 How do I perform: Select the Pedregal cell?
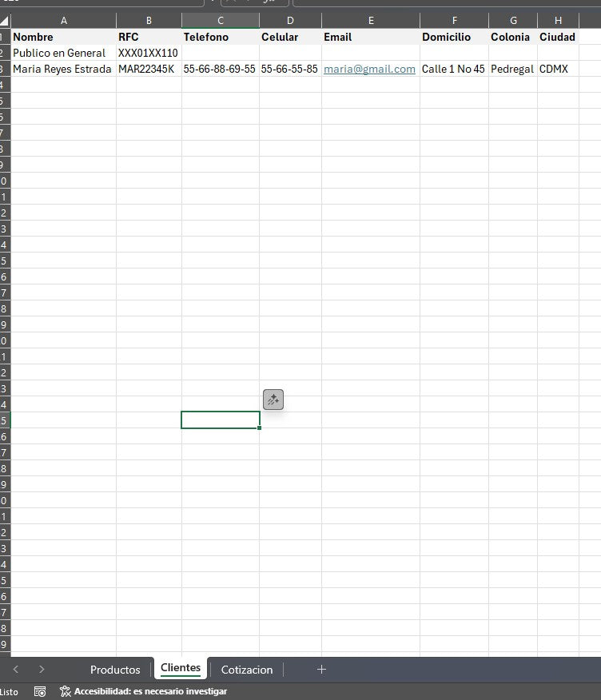point(513,70)
